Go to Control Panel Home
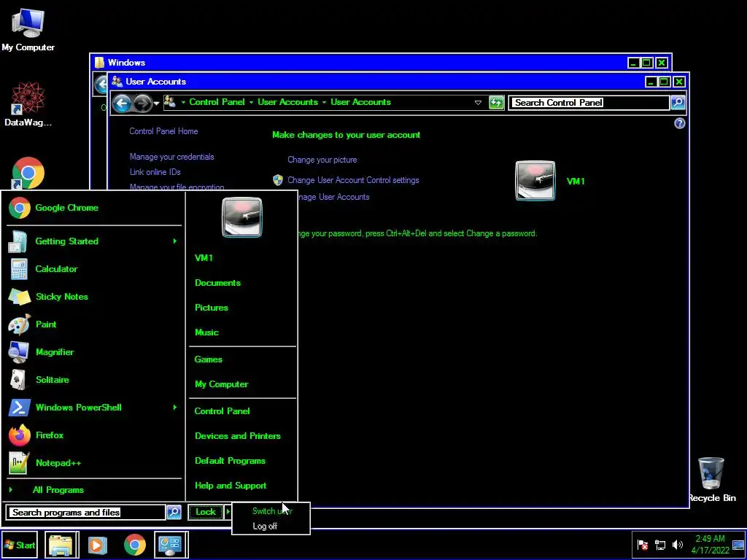 coord(163,131)
